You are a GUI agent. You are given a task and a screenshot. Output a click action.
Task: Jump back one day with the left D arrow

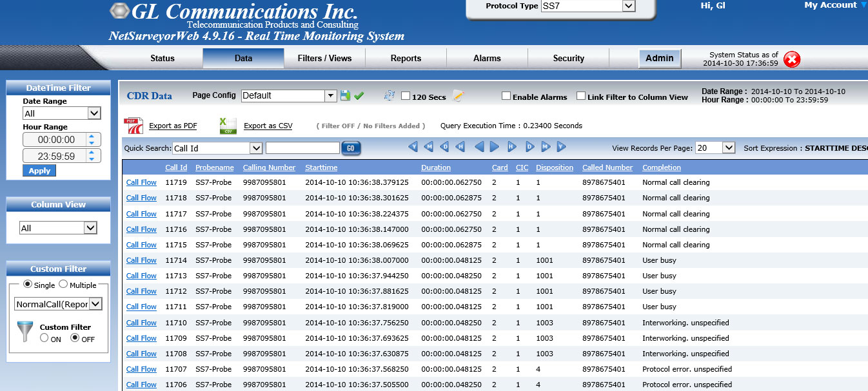click(x=445, y=148)
